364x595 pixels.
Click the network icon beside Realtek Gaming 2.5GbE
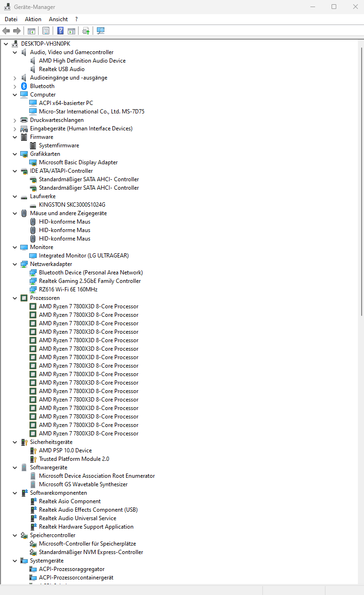click(33, 281)
